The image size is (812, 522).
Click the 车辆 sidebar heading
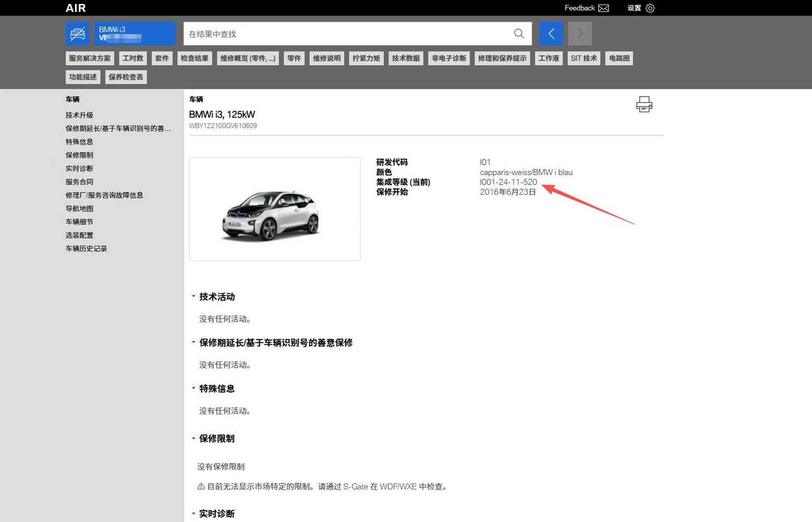(72, 99)
